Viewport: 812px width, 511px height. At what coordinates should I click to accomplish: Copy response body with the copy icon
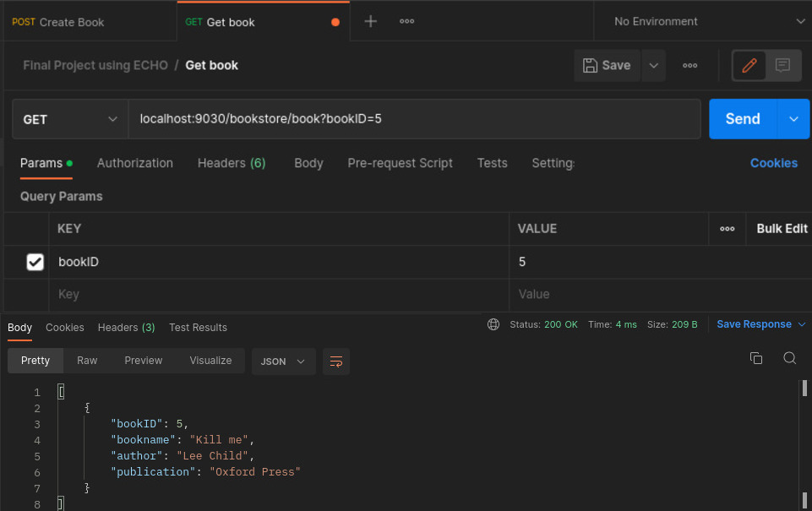[x=756, y=358]
